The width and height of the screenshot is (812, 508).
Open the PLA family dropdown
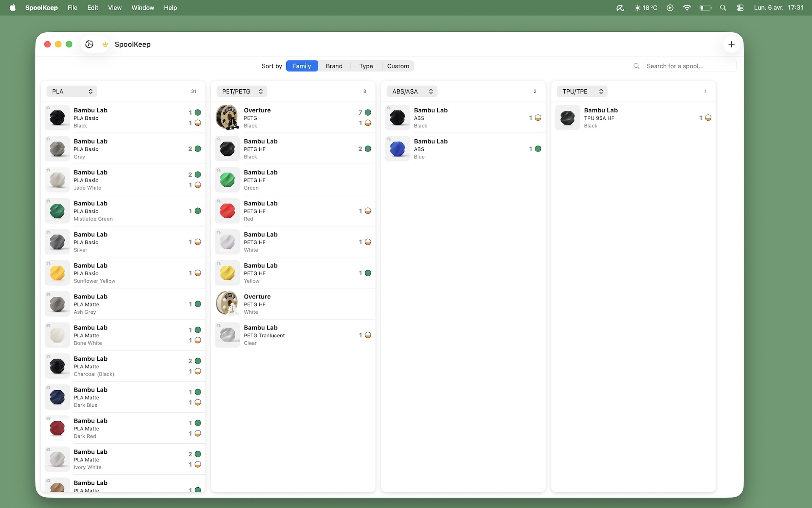(x=72, y=91)
